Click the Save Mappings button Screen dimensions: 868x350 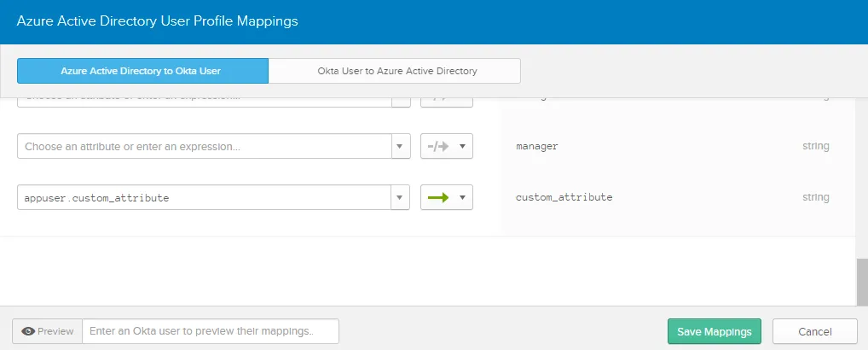[x=714, y=331]
